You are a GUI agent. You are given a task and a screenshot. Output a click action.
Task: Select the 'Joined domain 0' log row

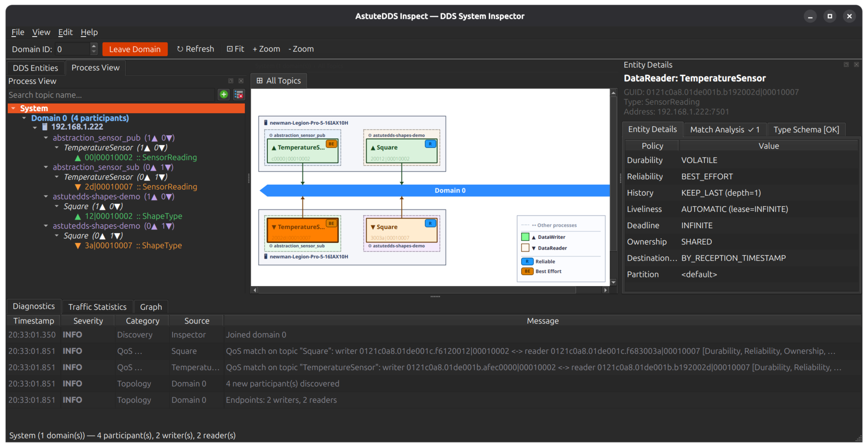pos(434,335)
